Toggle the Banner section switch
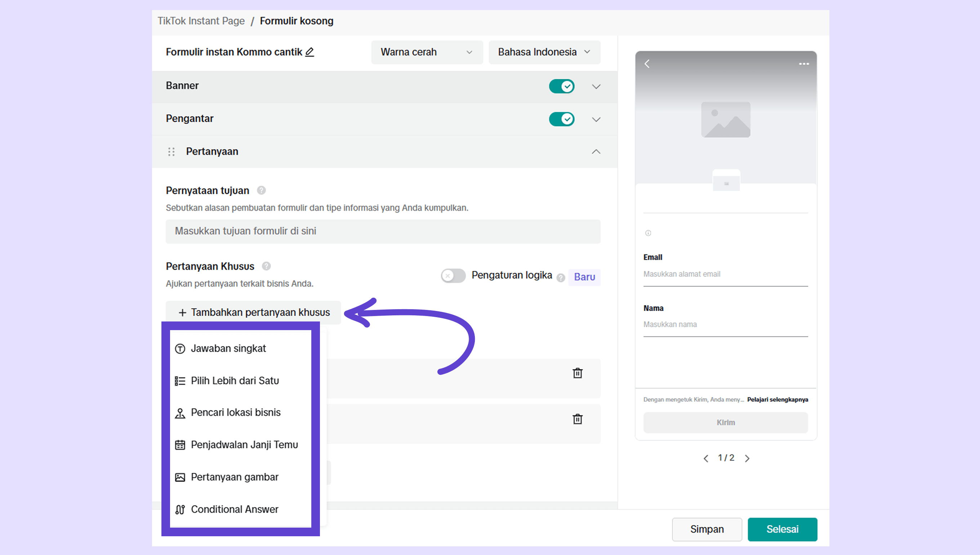Screen dimensions: 980x555 click(x=562, y=86)
